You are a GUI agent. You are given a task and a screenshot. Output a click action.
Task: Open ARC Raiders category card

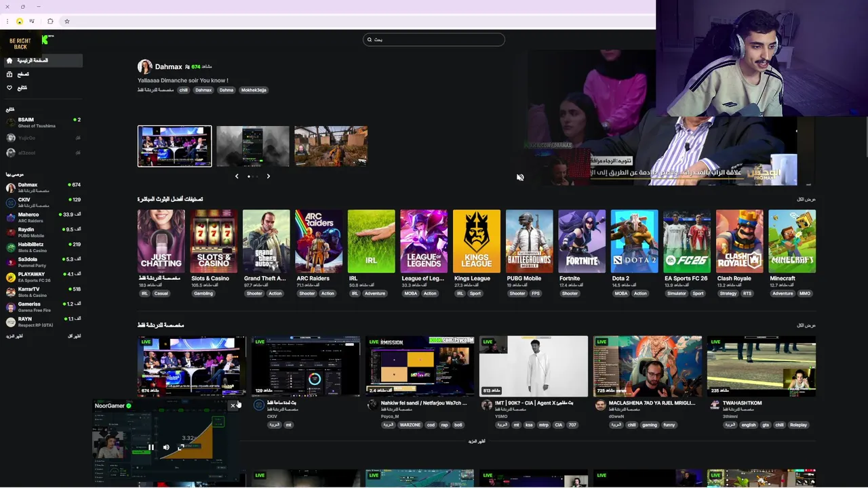pos(319,241)
